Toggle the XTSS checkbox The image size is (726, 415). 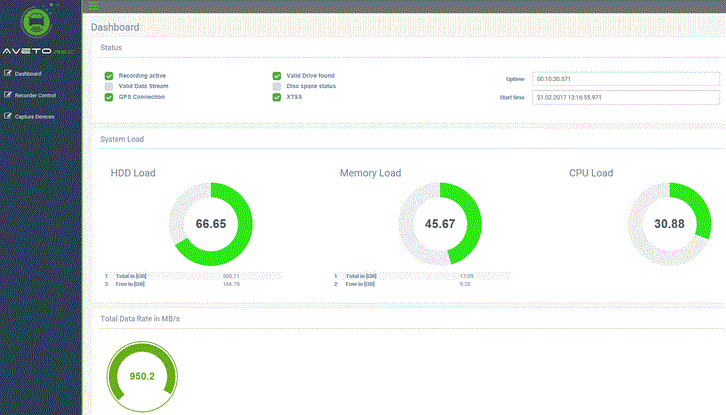point(277,97)
